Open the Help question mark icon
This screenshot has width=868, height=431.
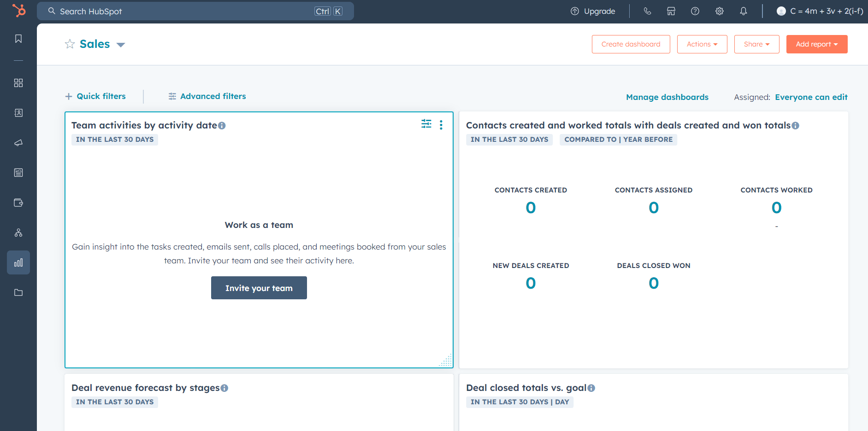[x=695, y=11]
